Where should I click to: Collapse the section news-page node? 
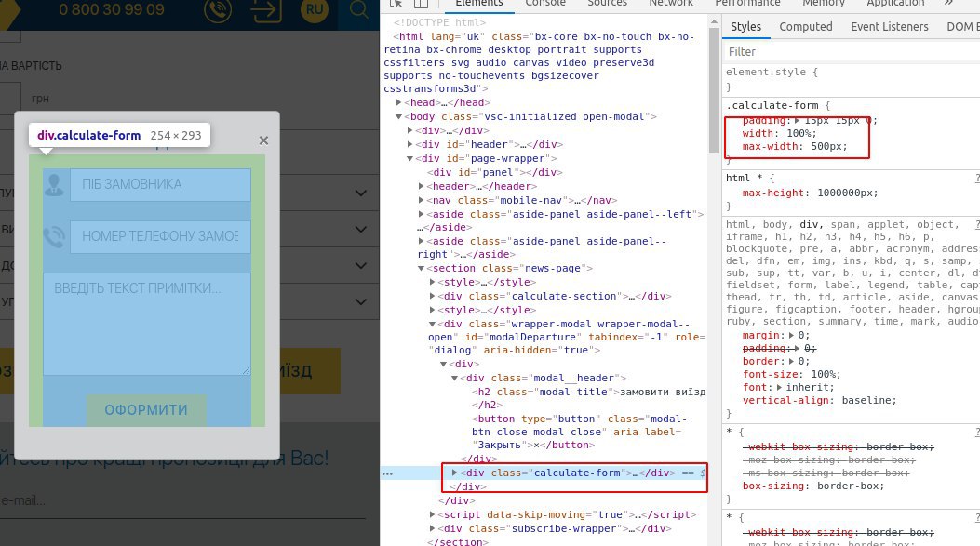click(422, 269)
